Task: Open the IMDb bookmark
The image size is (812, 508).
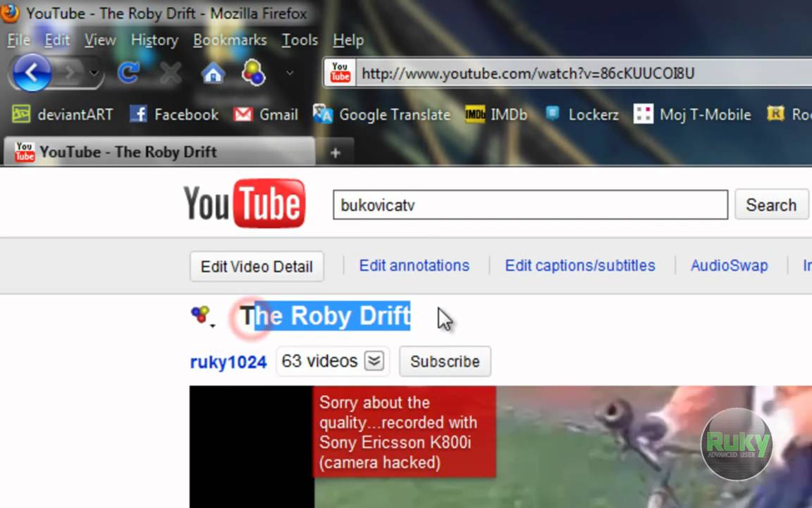Action: [496, 114]
